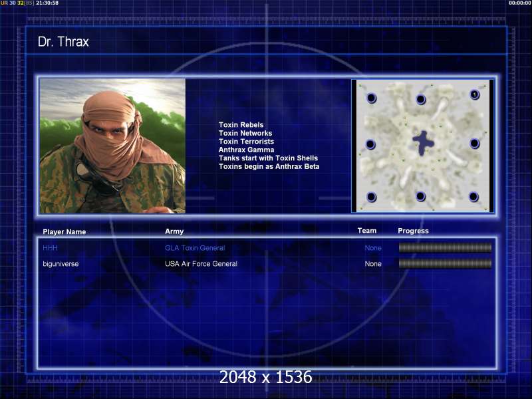Select left-middle start position on minimap
This screenshot has width=532, height=399.
(370, 144)
